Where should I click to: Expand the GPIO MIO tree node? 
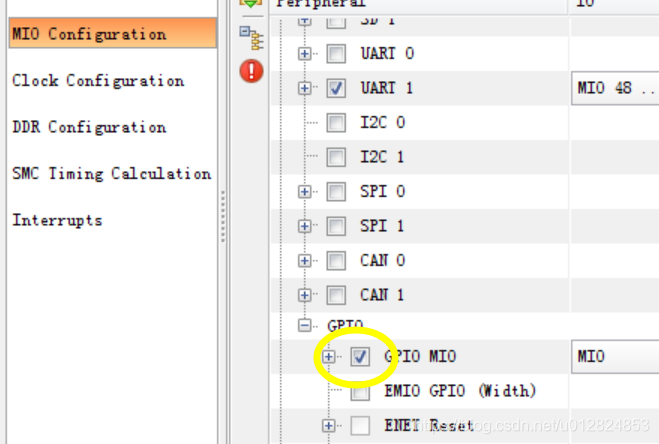pos(329,357)
